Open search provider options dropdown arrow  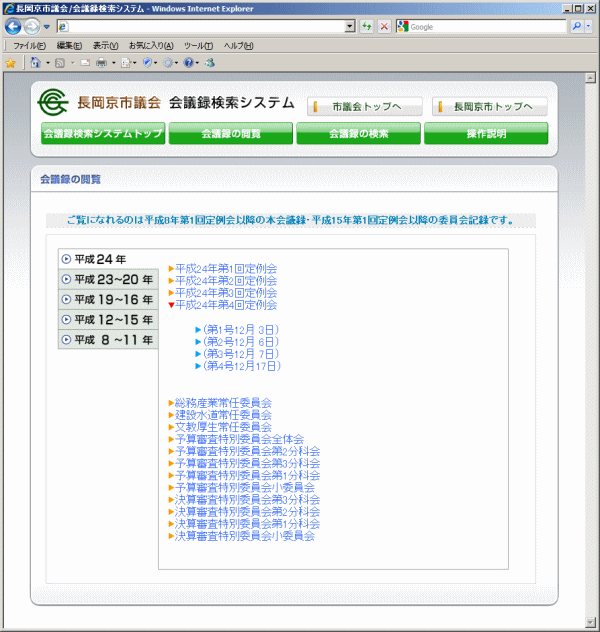(x=588, y=27)
